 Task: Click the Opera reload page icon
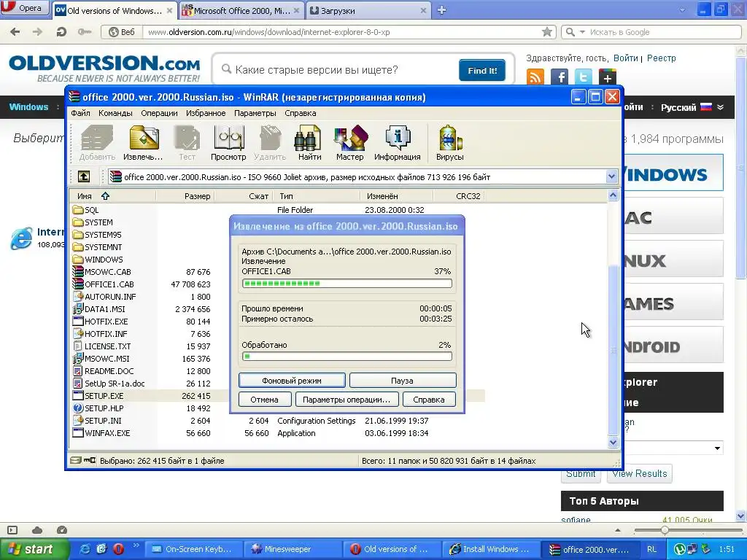[x=61, y=32]
